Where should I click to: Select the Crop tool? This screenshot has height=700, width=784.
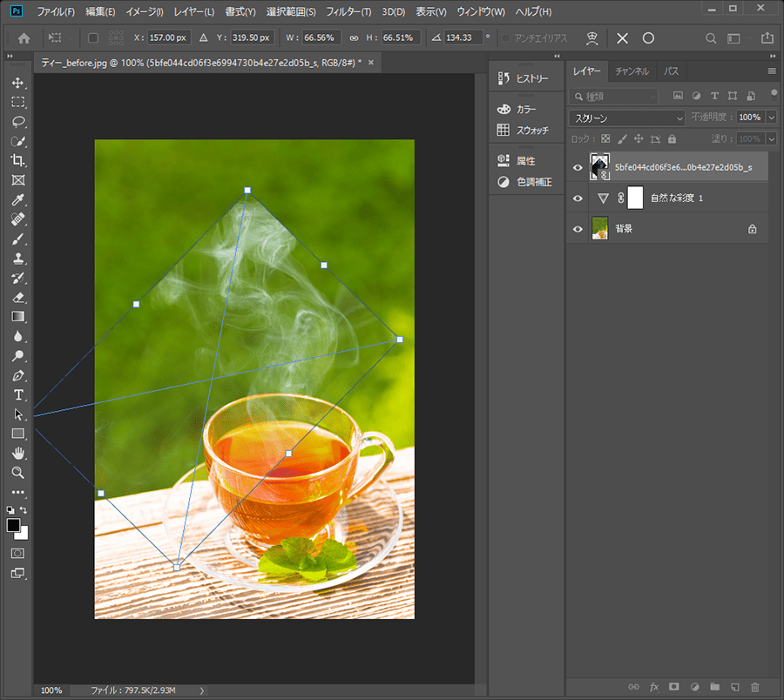click(x=17, y=160)
